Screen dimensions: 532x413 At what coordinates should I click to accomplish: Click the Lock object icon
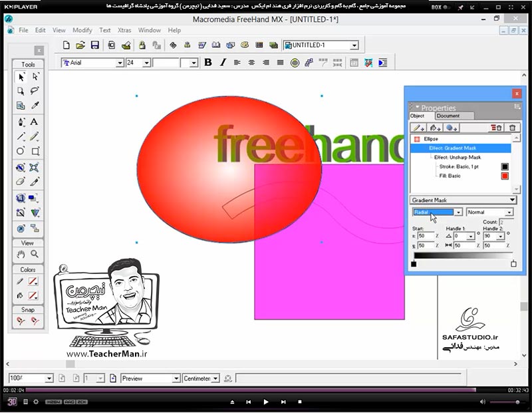click(142, 45)
